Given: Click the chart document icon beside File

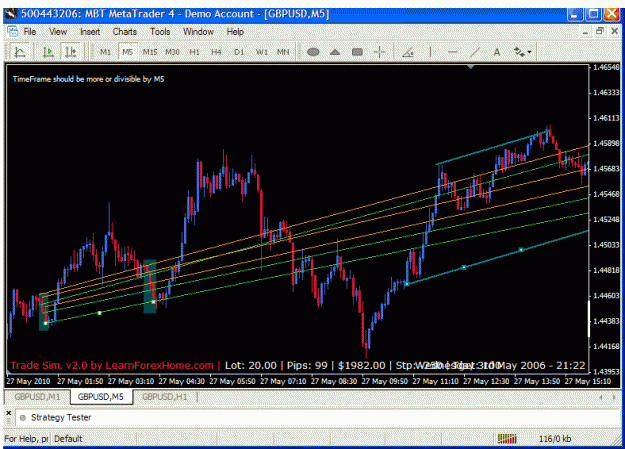Looking at the screenshot, I should [12, 32].
